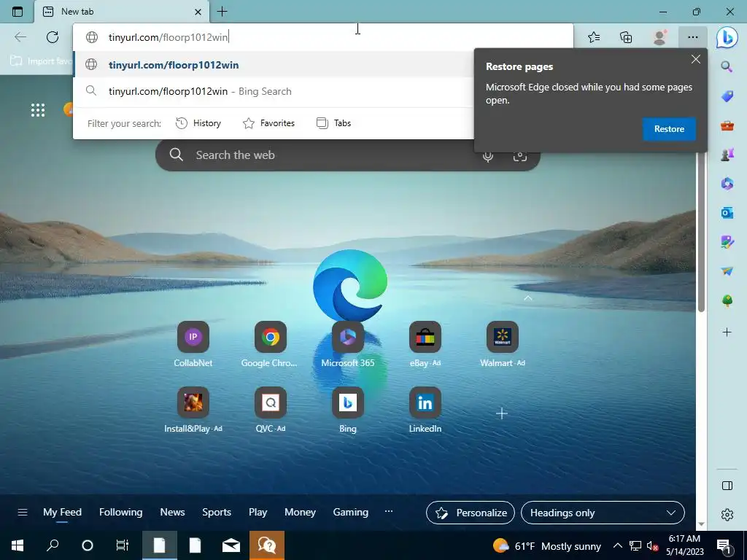Select Gaming tab
The width and height of the screenshot is (747, 560).
[351, 513]
